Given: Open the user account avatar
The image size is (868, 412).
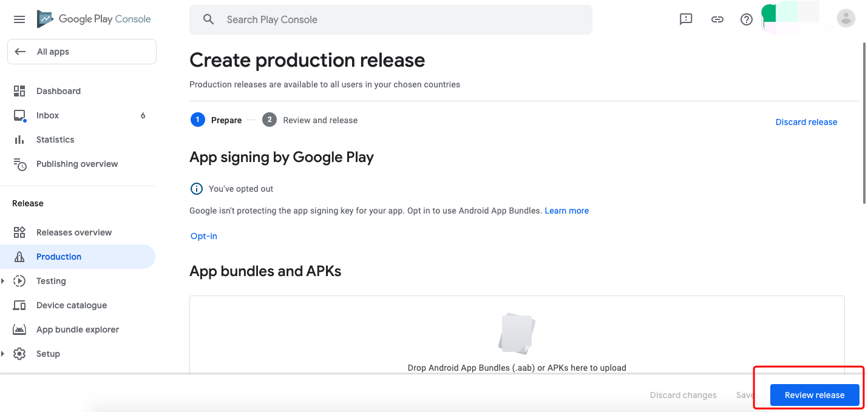Looking at the screenshot, I should [846, 18].
